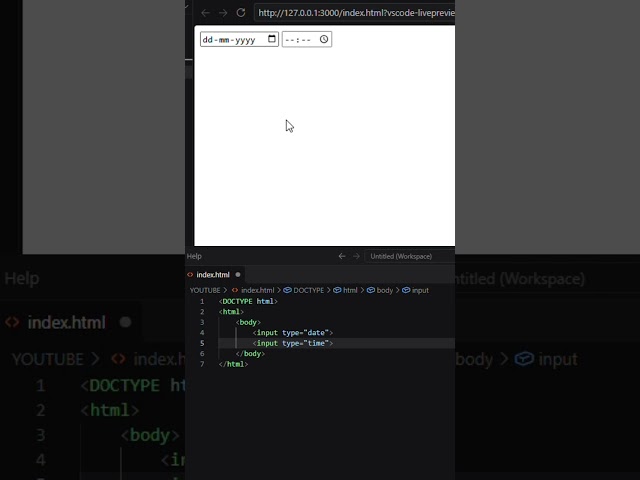Click the forward arrow in the preview browser
Viewport: 640px width, 480px height.
(223, 13)
